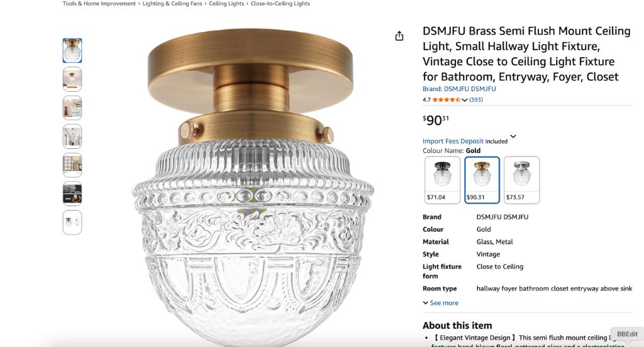Play the sixth dark video thumbnail

click(72, 194)
